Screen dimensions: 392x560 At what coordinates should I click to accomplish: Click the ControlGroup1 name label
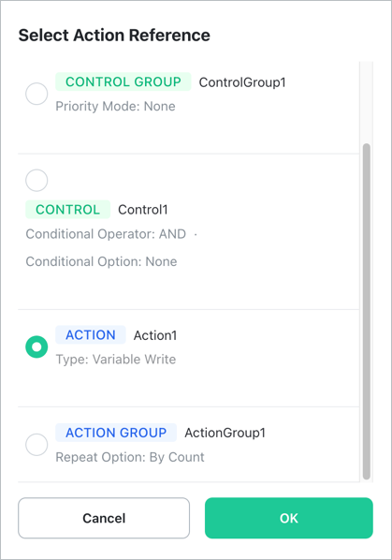click(x=242, y=82)
